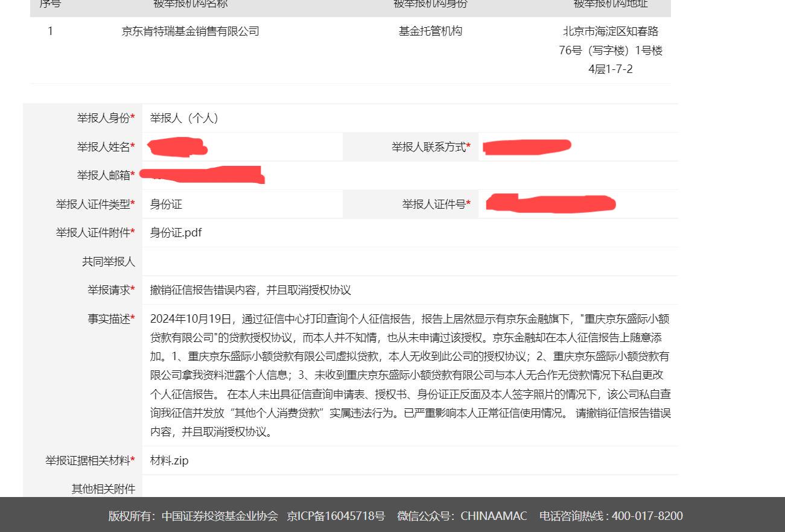Click the row number 1 cell

50,31
